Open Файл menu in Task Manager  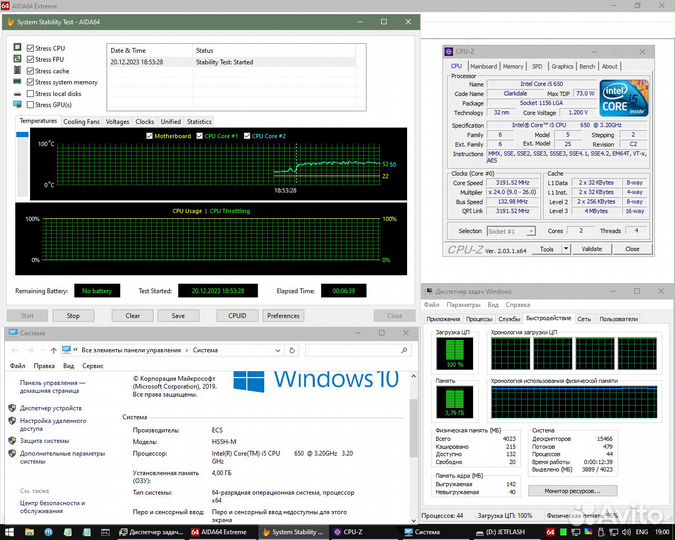pyautogui.click(x=431, y=304)
